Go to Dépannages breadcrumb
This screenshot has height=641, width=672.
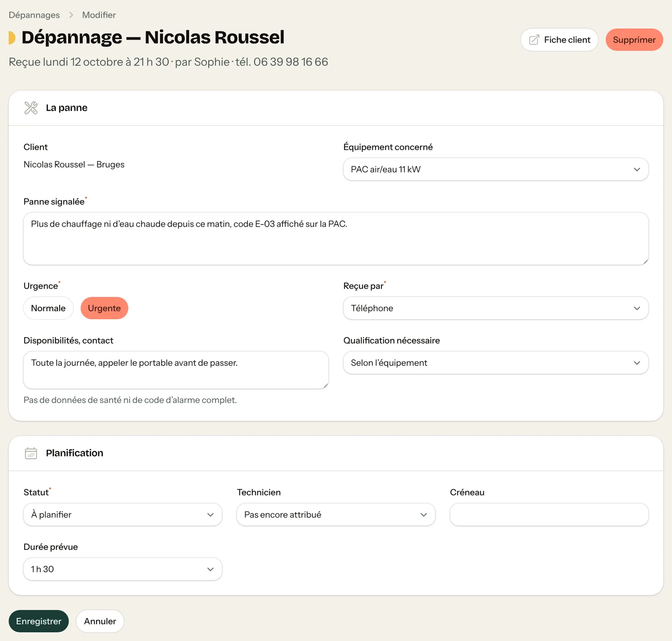pos(34,15)
